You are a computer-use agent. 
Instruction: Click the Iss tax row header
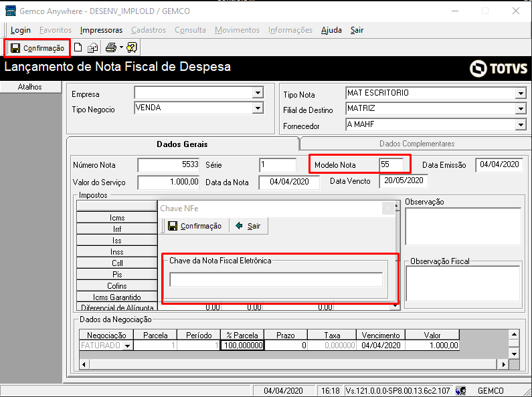point(117,240)
